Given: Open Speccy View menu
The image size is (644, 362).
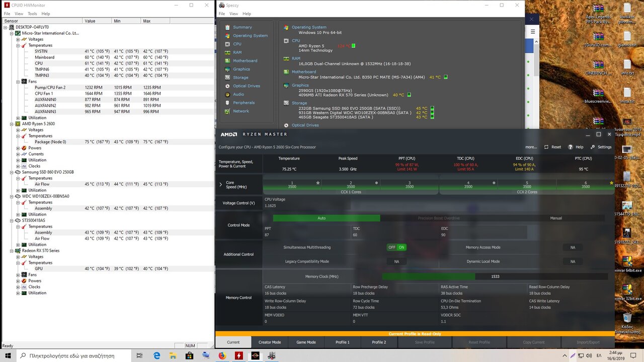Looking at the screenshot, I should tap(233, 14).
